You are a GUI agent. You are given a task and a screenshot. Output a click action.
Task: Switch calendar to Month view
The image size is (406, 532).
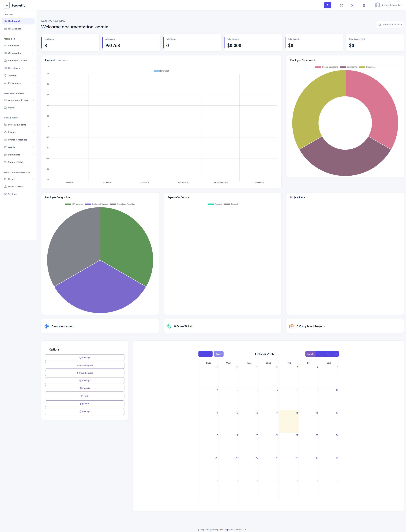tap(310, 354)
